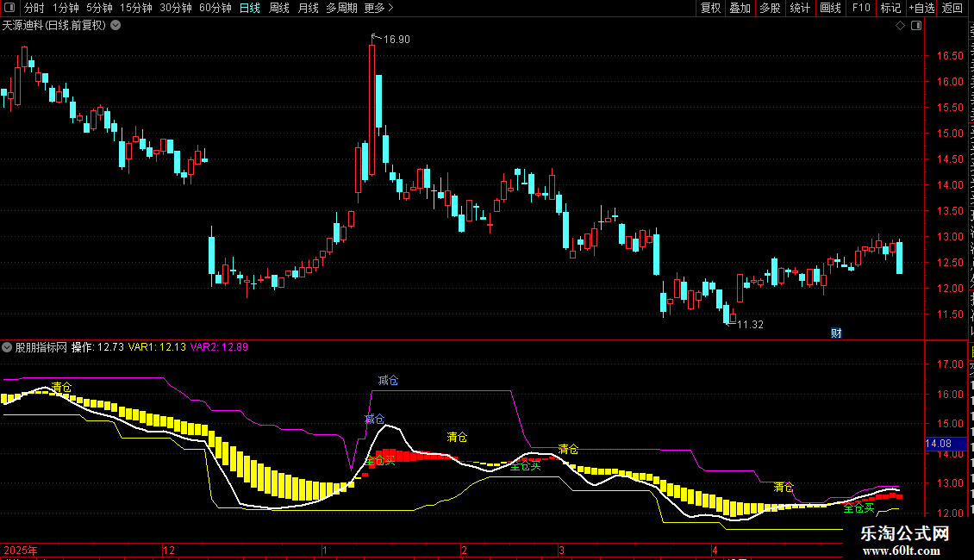Viewport: 974px width, 560px height.
Task: Click the 叠加 overlay button
Action: pyautogui.click(x=740, y=8)
